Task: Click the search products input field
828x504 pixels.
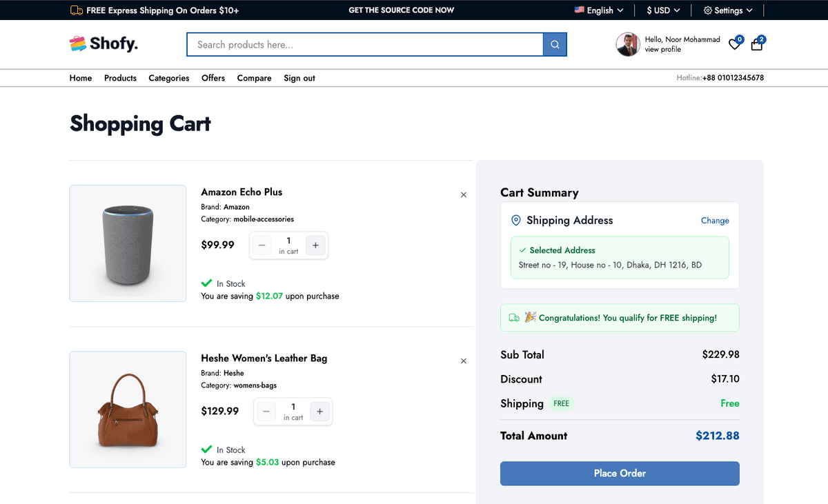Action: 365,45
